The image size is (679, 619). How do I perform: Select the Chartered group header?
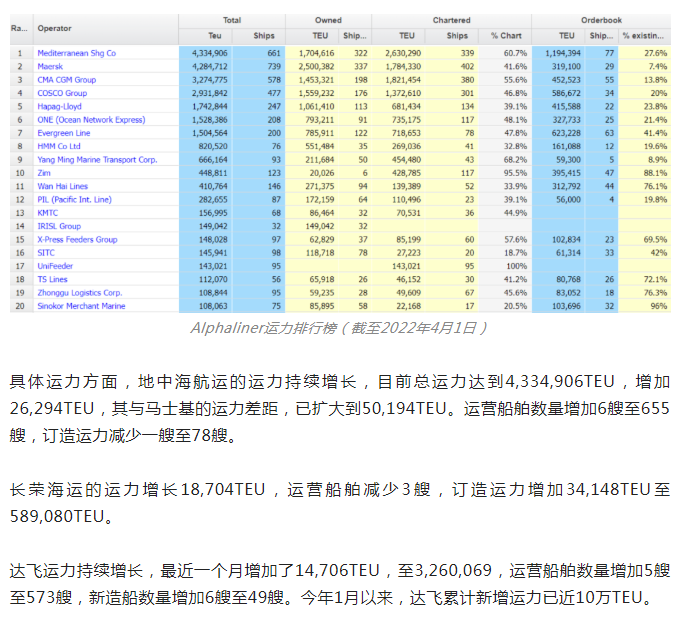451,20
